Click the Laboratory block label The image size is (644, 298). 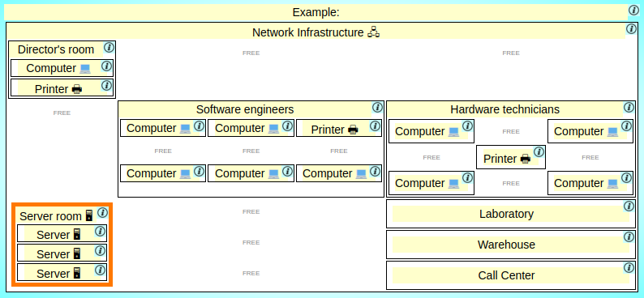[506, 214]
